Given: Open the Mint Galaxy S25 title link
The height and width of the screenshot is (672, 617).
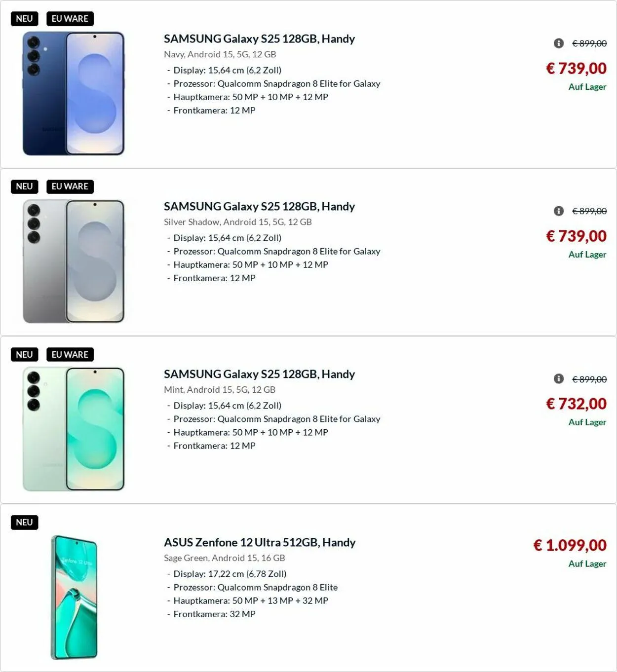Looking at the screenshot, I should click(x=259, y=374).
